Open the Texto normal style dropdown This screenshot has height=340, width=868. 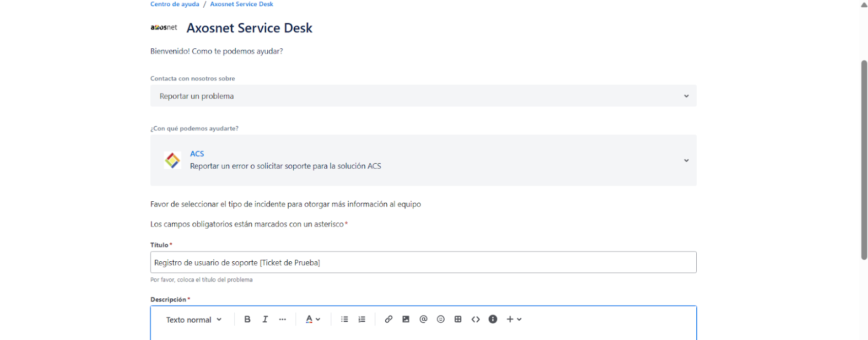[194, 320]
